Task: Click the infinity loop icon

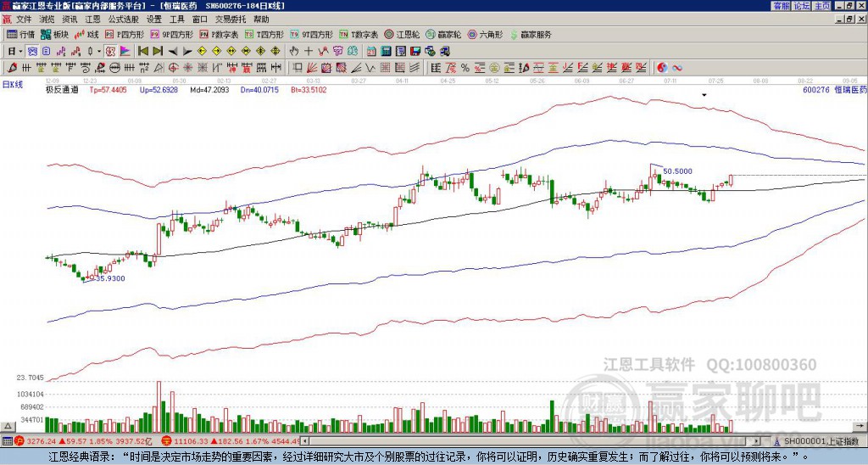Action: [677, 68]
